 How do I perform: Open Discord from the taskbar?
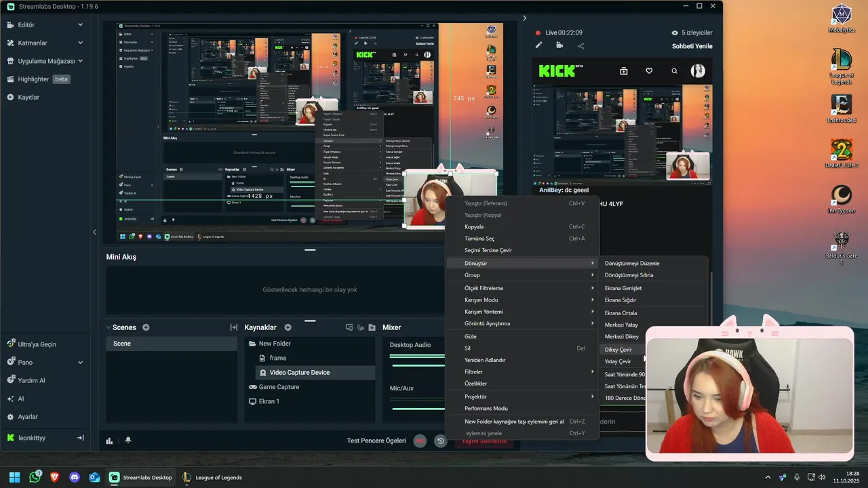pyautogui.click(x=75, y=477)
